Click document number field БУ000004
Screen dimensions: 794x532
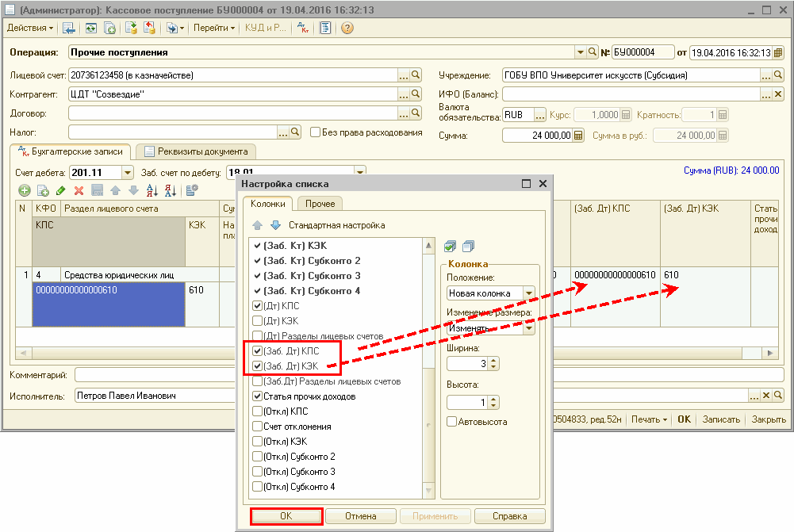[x=643, y=52]
